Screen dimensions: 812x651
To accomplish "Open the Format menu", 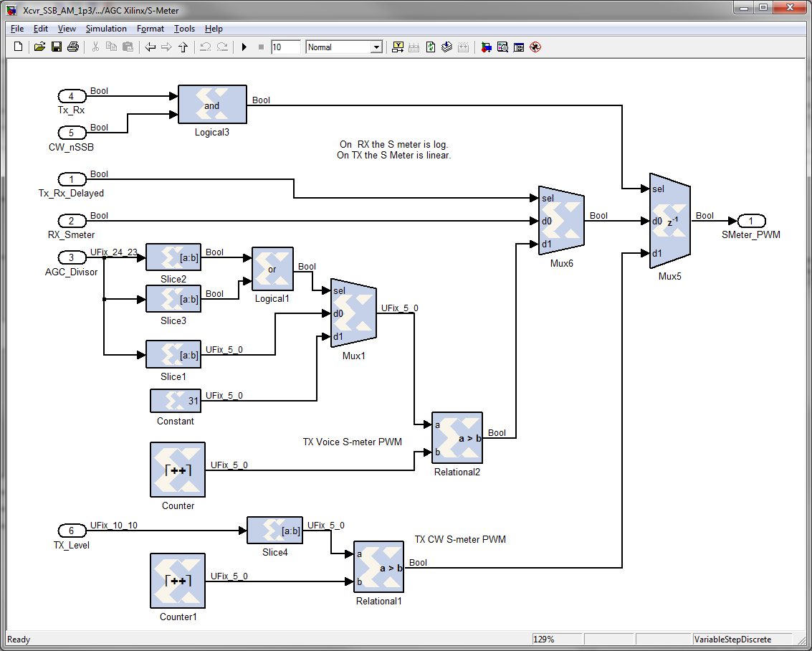I will tap(150, 29).
